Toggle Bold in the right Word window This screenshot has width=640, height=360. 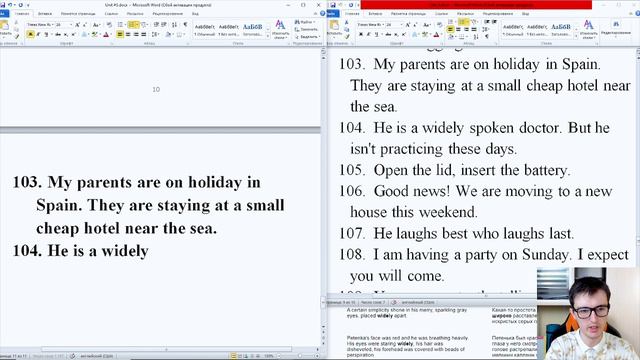pyautogui.click(x=361, y=34)
